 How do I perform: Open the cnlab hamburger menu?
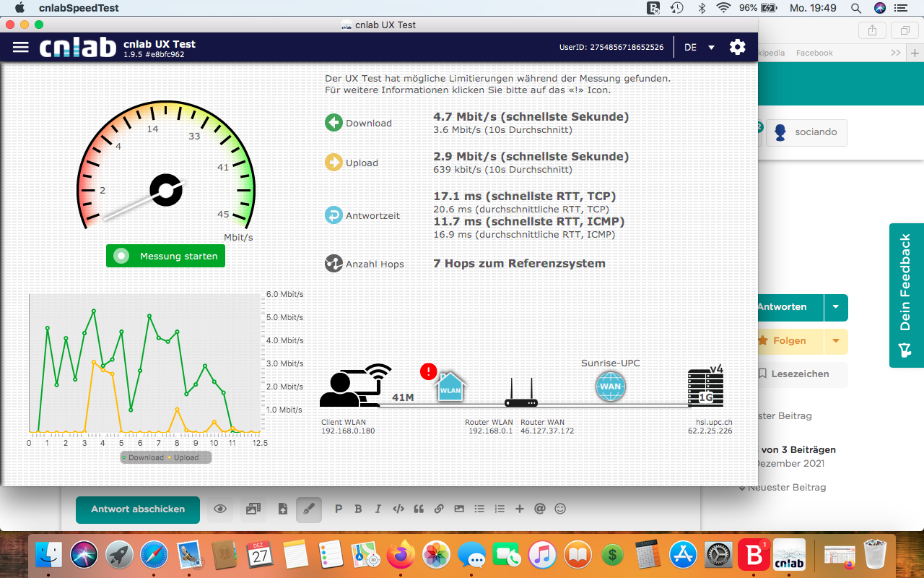(21, 47)
